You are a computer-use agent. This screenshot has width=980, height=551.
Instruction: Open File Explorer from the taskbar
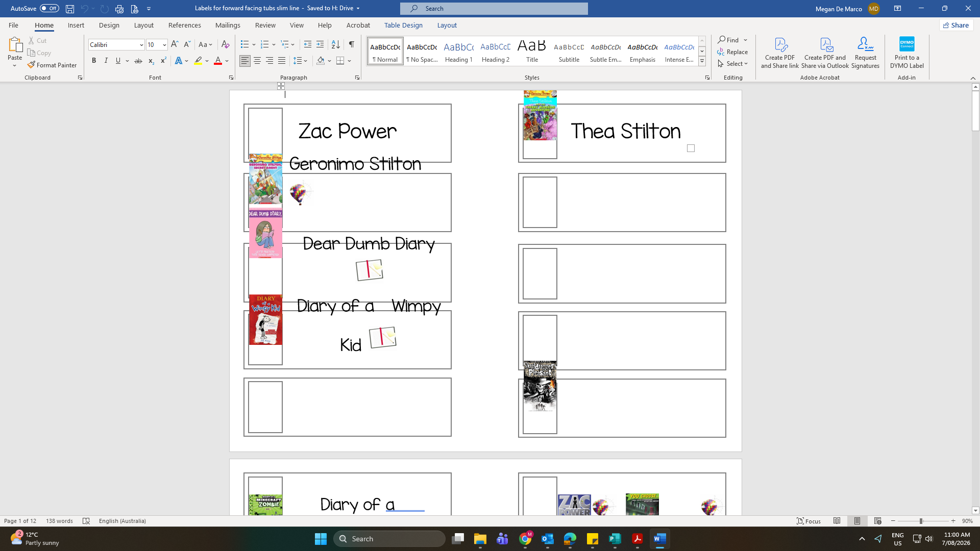[480, 539]
